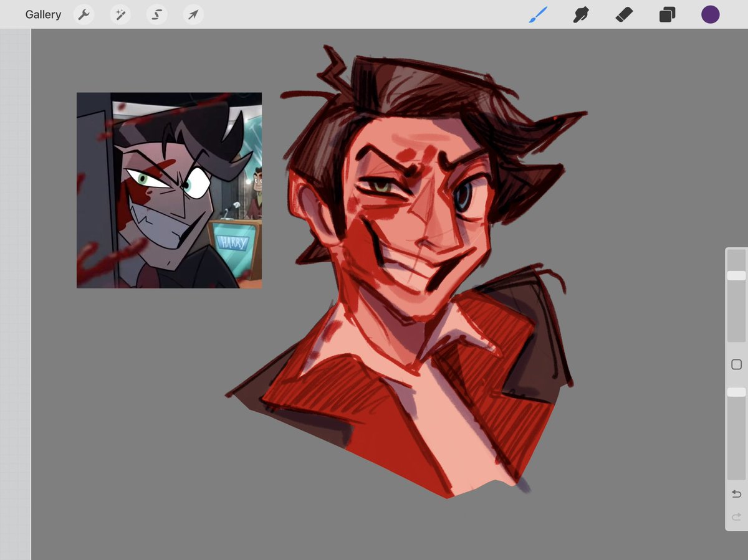
Task: Open the Adjustments magic wand menu
Action: [120, 15]
